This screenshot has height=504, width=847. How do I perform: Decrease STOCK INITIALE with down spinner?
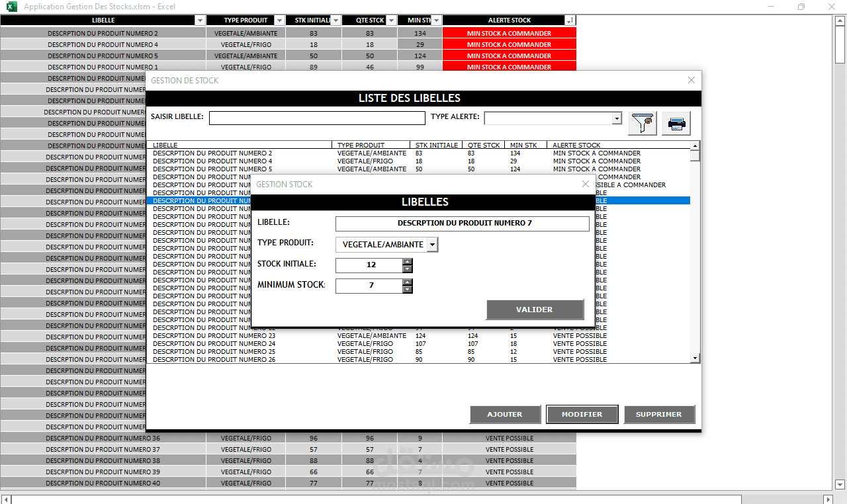pos(408,269)
